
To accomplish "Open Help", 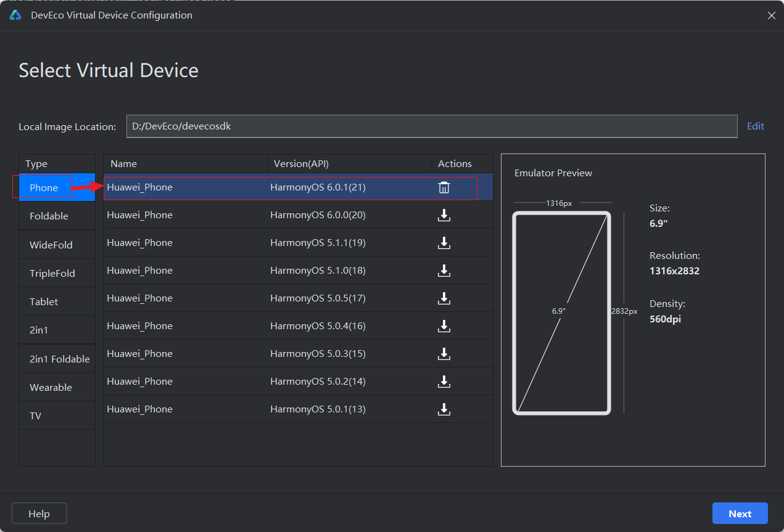I will tap(39, 514).
